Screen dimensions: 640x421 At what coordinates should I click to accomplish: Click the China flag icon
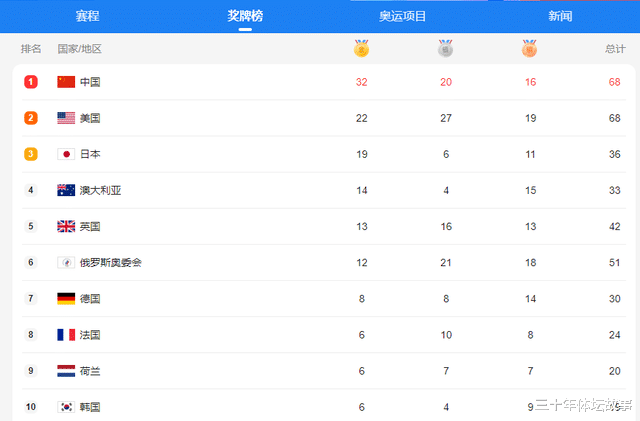point(66,82)
